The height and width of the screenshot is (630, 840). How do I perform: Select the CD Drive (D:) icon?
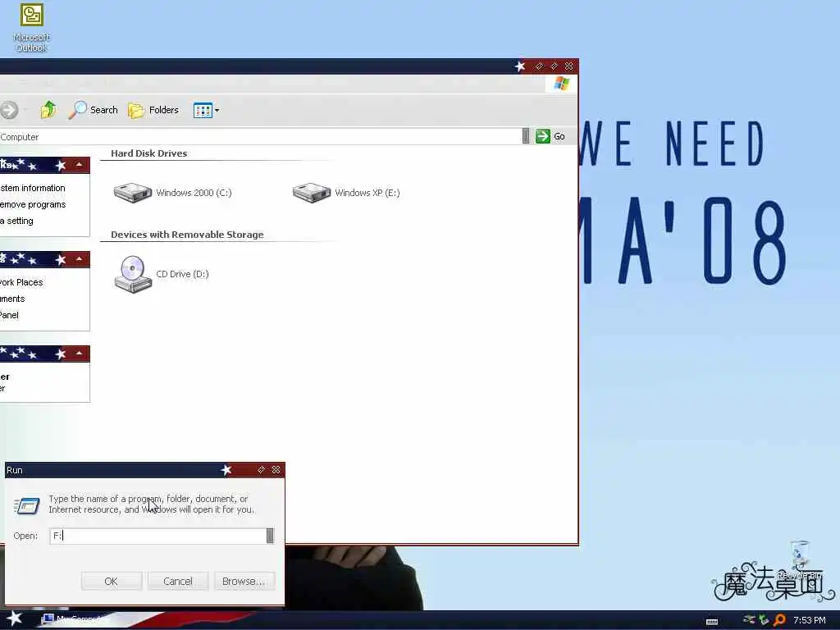click(x=162, y=274)
